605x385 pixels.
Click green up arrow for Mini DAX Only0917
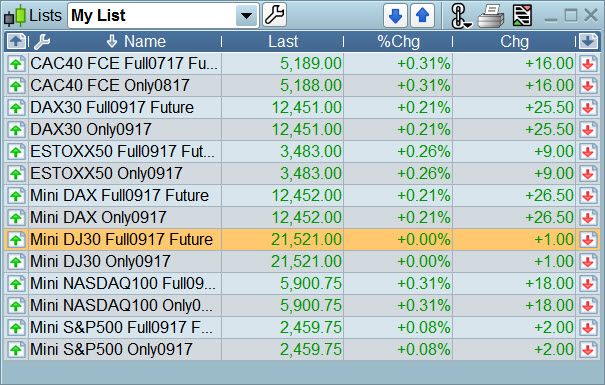pos(16,218)
